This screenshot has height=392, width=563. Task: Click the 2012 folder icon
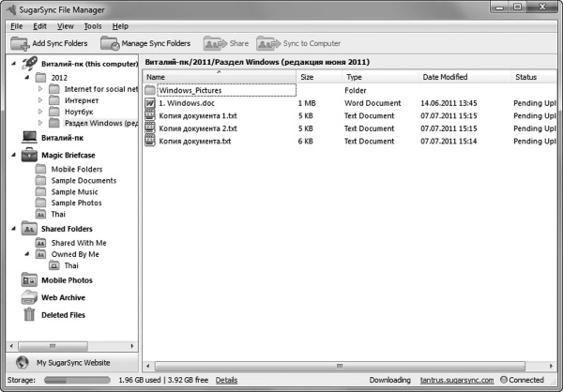[41, 78]
